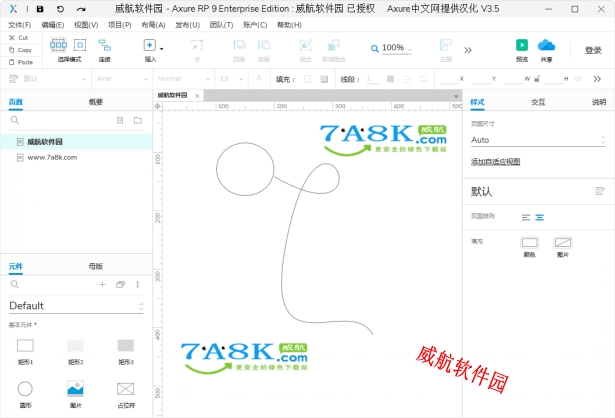Click the Copy toolbar button
Image resolution: width=615 pixels, height=418 pixels.
pyautogui.click(x=20, y=50)
